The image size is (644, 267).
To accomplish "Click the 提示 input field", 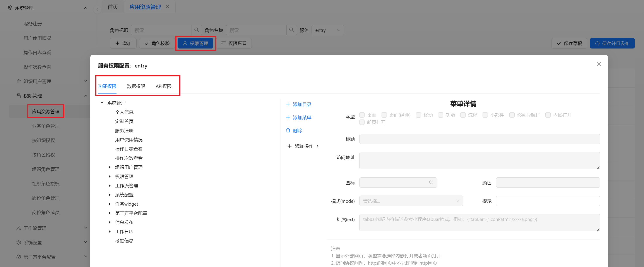I will tap(548, 201).
